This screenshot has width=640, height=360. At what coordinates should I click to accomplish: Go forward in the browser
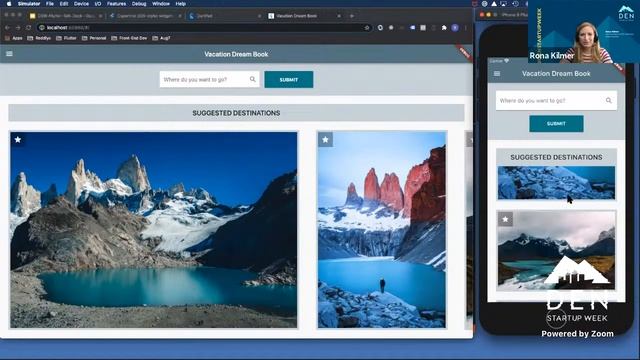[x=18, y=28]
